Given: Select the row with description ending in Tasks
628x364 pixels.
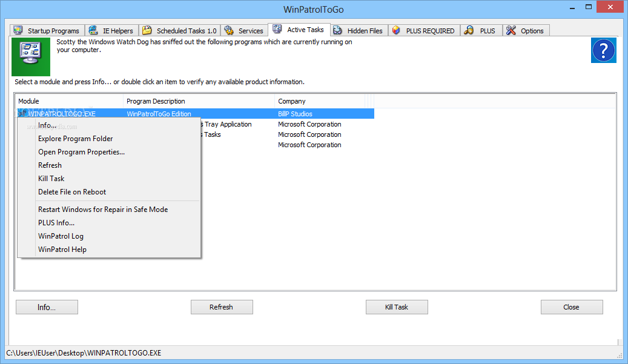Looking at the screenshot, I should point(287,134).
